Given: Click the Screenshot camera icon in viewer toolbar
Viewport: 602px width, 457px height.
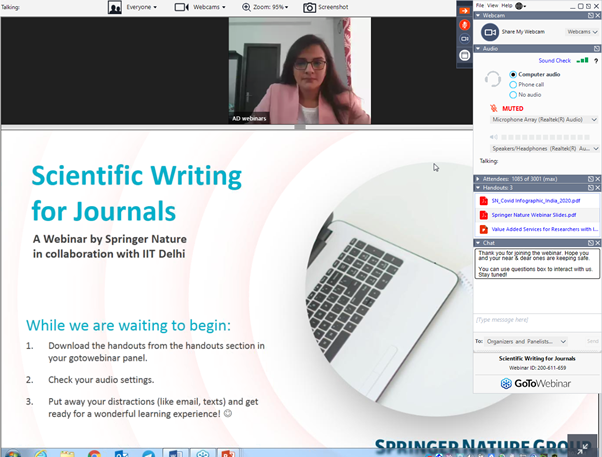Looking at the screenshot, I should coord(309,7).
